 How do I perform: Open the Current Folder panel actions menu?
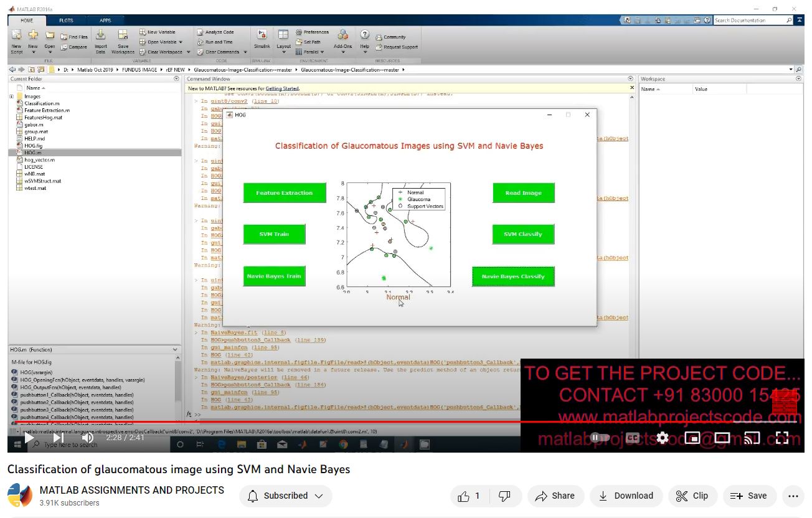pos(176,79)
